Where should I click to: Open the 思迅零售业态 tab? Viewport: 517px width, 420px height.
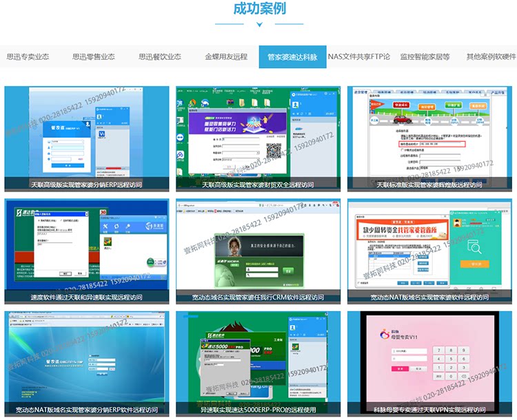(94, 56)
